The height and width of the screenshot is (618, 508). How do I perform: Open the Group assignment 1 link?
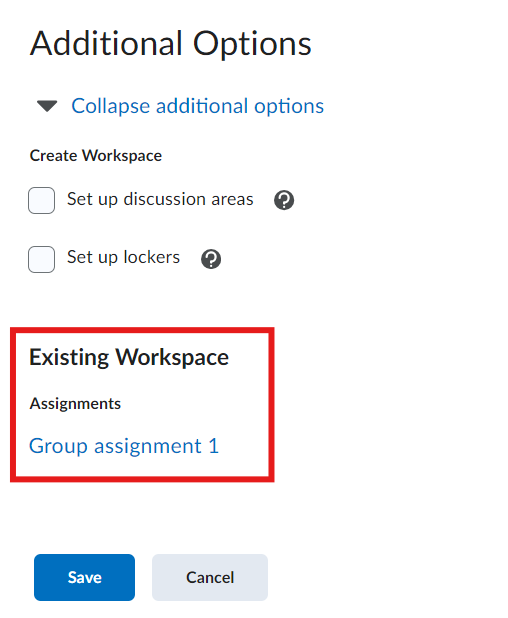[124, 446]
